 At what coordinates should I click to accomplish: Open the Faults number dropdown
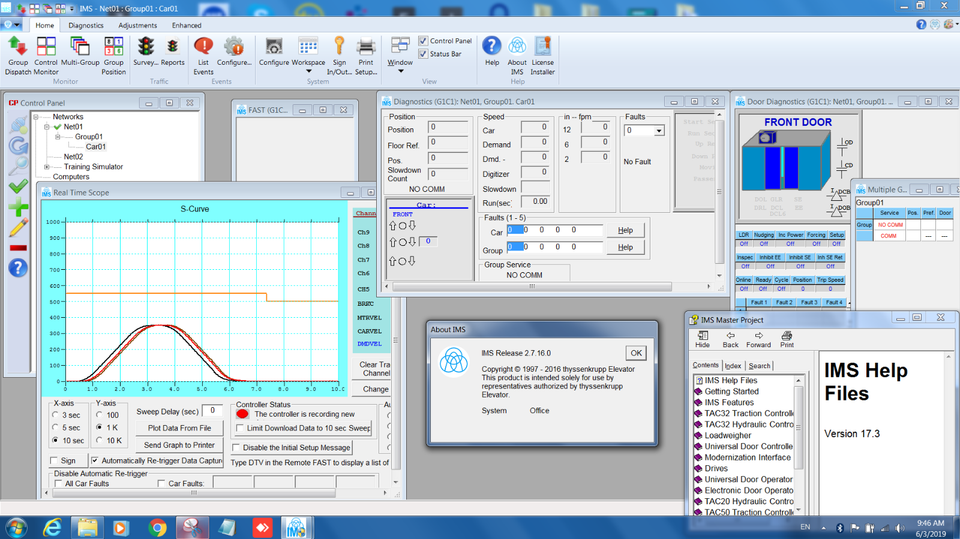659,131
